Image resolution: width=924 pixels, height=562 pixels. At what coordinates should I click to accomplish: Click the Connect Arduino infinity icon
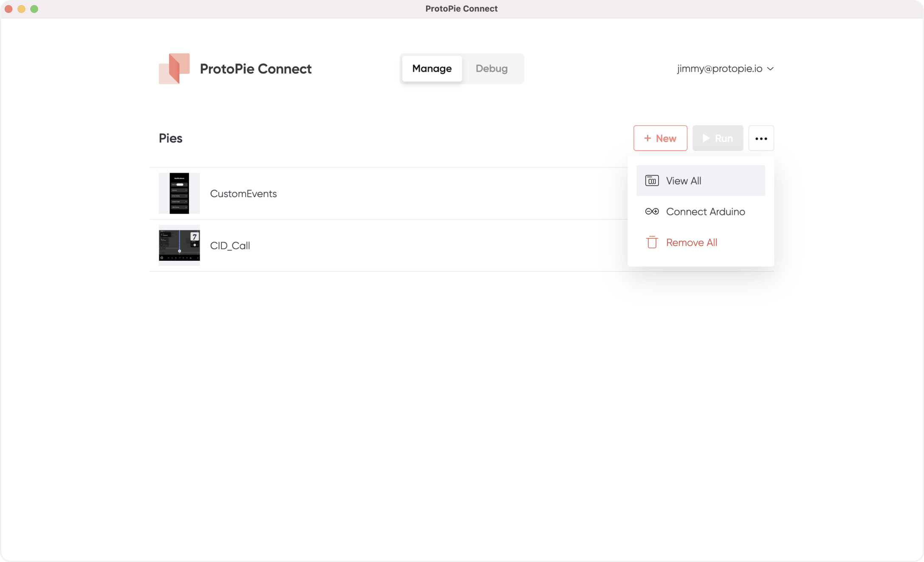tap(652, 212)
